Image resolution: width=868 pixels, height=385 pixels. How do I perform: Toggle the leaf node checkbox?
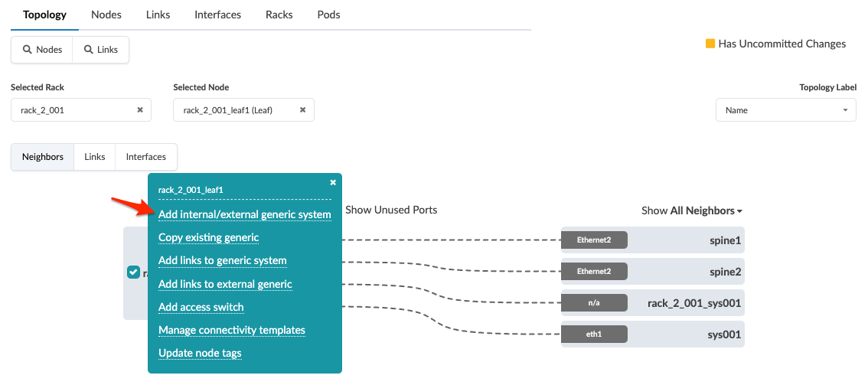(x=133, y=272)
